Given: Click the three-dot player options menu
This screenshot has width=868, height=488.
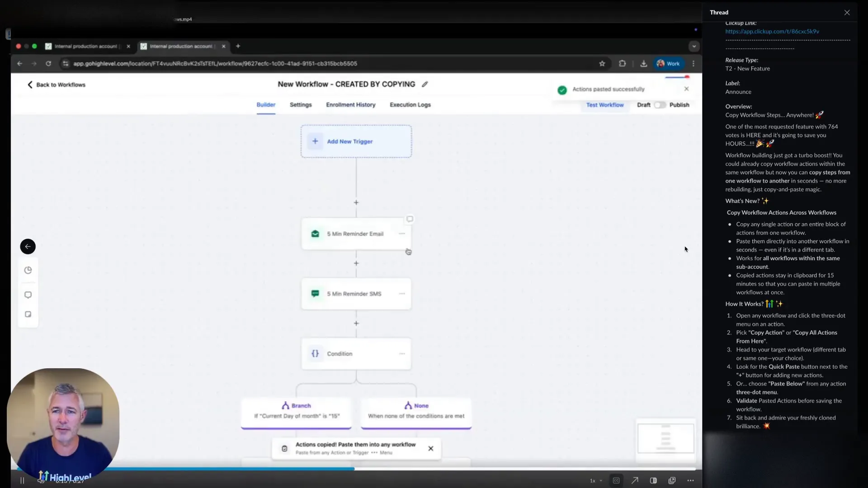Looking at the screenshot, I should (690, 480).
